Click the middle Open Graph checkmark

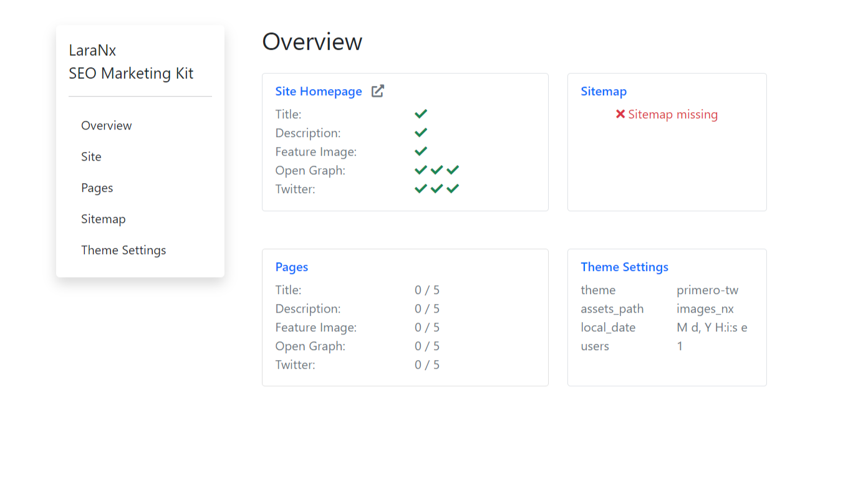click(x=436, y=169)
